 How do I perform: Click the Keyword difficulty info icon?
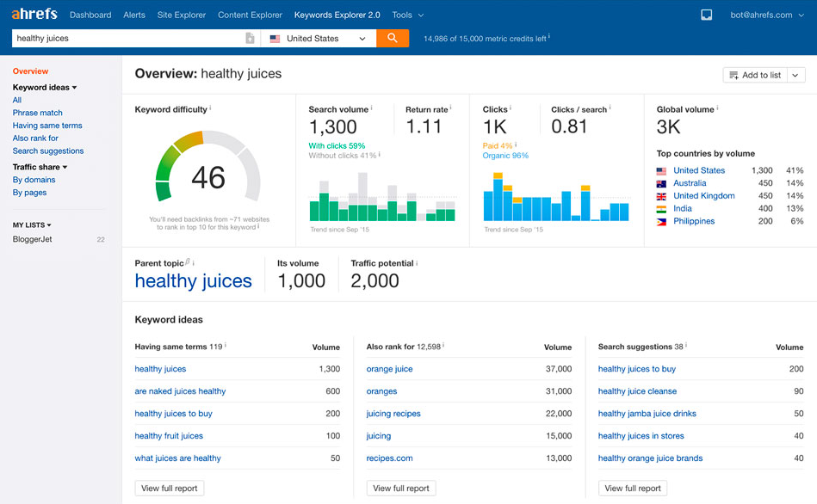tap(210, 108)
